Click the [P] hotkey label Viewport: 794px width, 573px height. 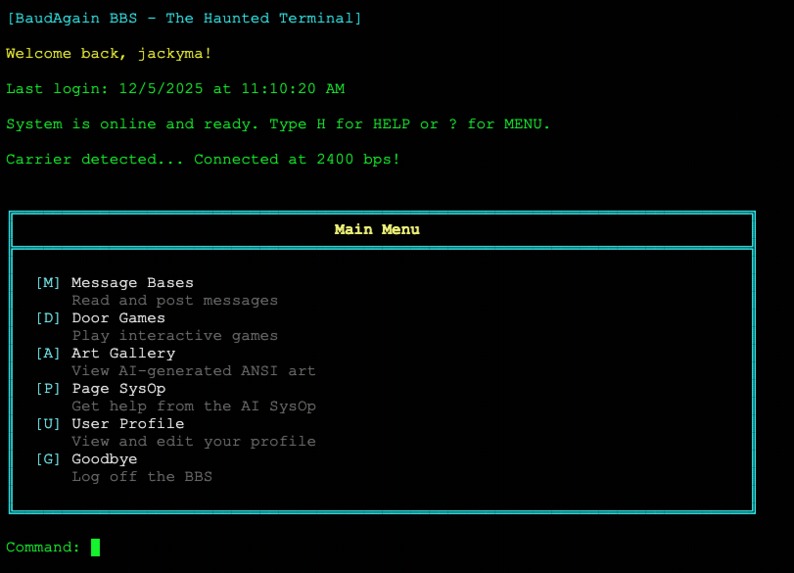pyautogui.click(x=48, y=389)
